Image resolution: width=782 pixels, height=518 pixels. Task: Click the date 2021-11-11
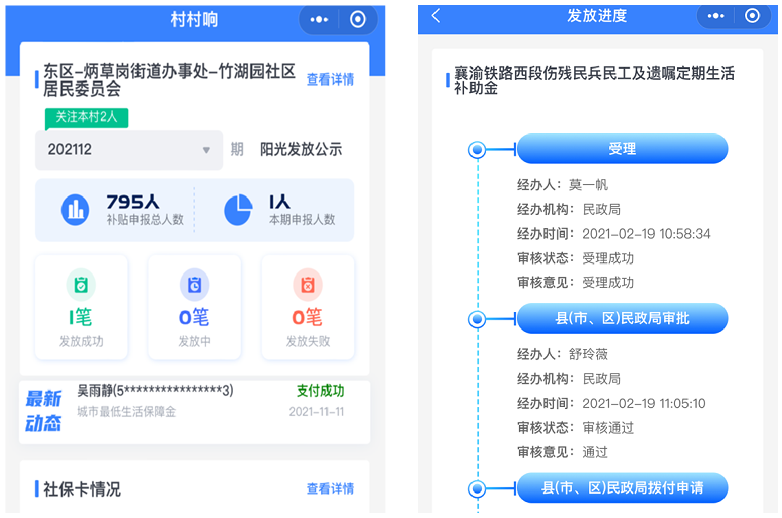tap(316, 412)
